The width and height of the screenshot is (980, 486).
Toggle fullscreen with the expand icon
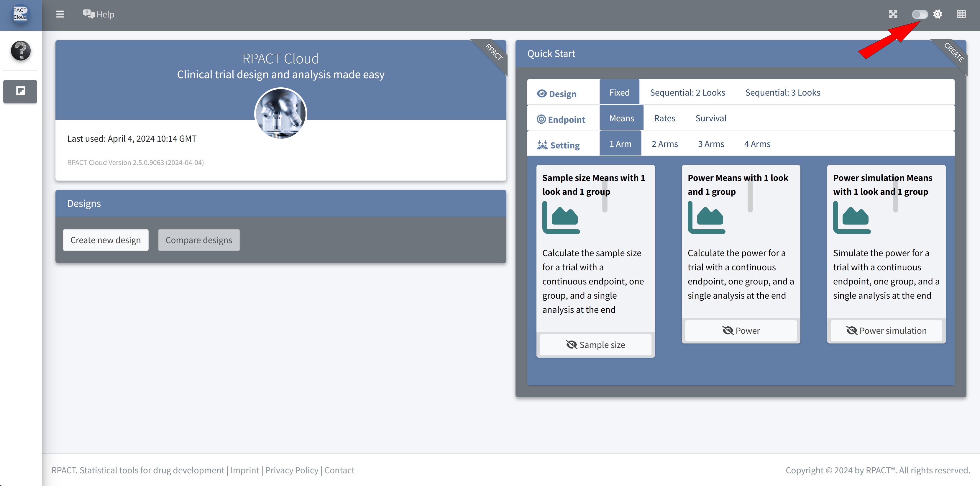[x=893, y=14]
